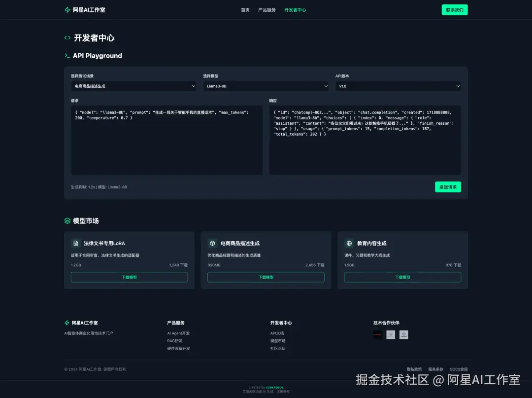
Task: Click 下载模型 on the 法律文书专用LoRA card
Action: [x=129, y=277]
